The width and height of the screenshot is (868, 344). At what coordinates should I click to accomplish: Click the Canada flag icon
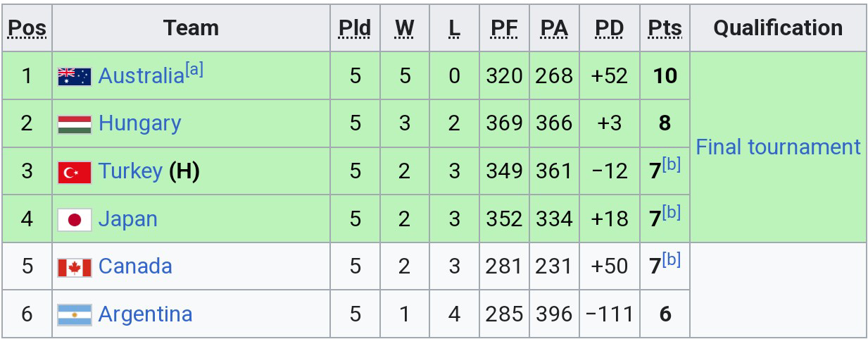(x=75, y=267)
